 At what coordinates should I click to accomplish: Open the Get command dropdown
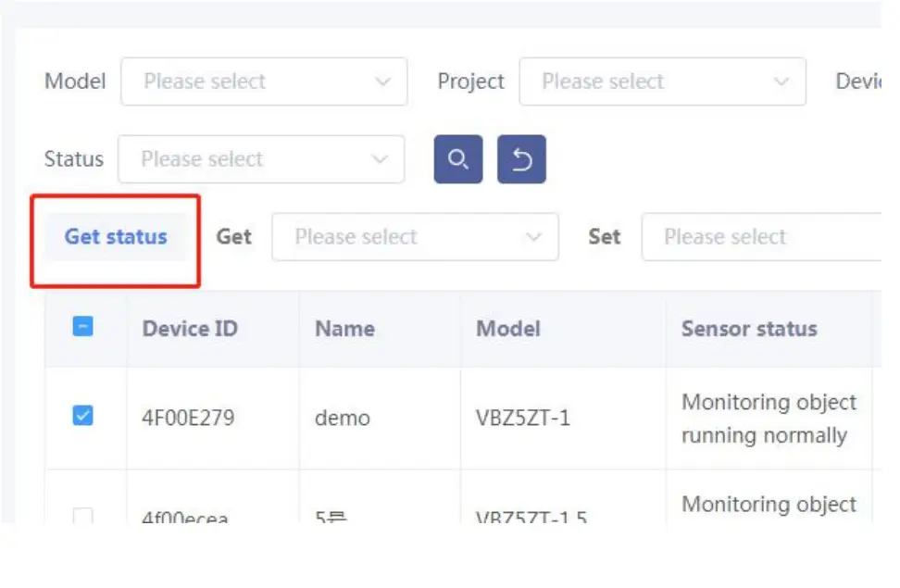(x=414, y=237)
